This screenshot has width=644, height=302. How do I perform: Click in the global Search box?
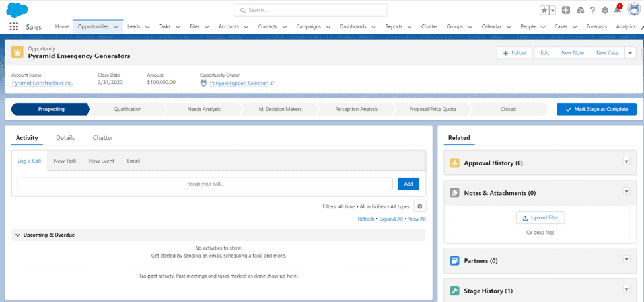(310, 10)
